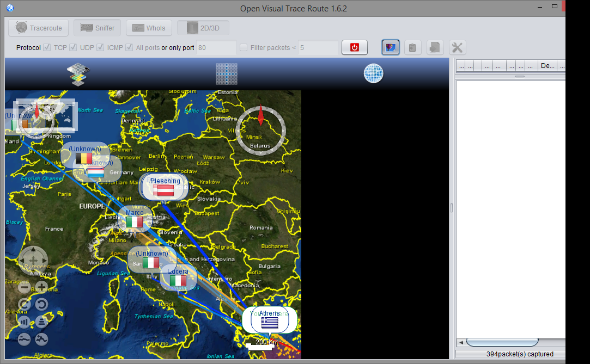Open the map layers stack icon
The image size is (590, 364).
point(78,74)
